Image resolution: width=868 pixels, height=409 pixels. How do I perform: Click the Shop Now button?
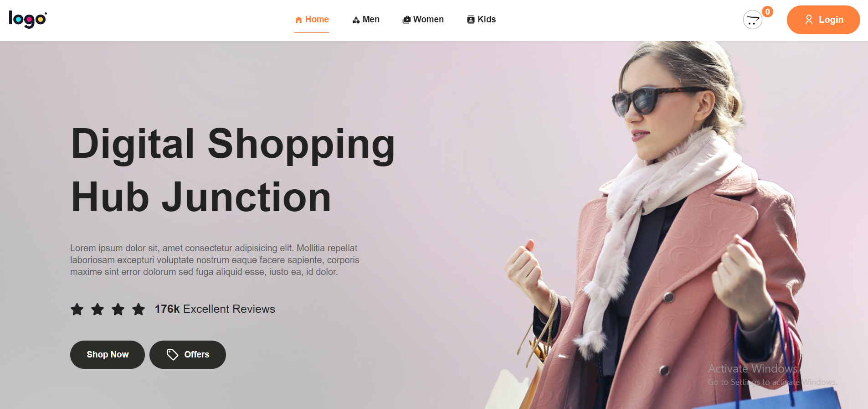(108, 355)
